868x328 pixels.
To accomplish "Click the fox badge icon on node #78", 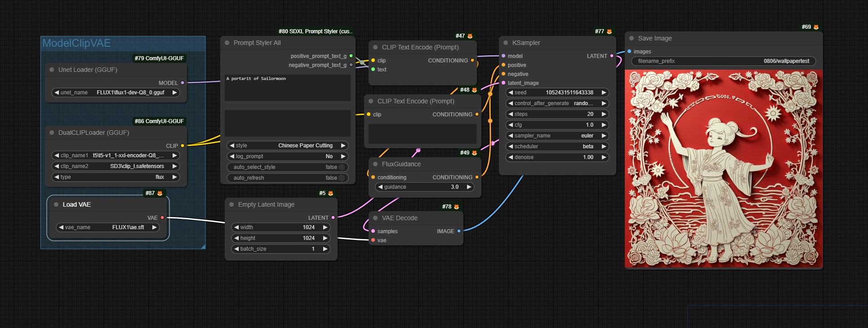I will pyautogui.click(x=456, y=207).
